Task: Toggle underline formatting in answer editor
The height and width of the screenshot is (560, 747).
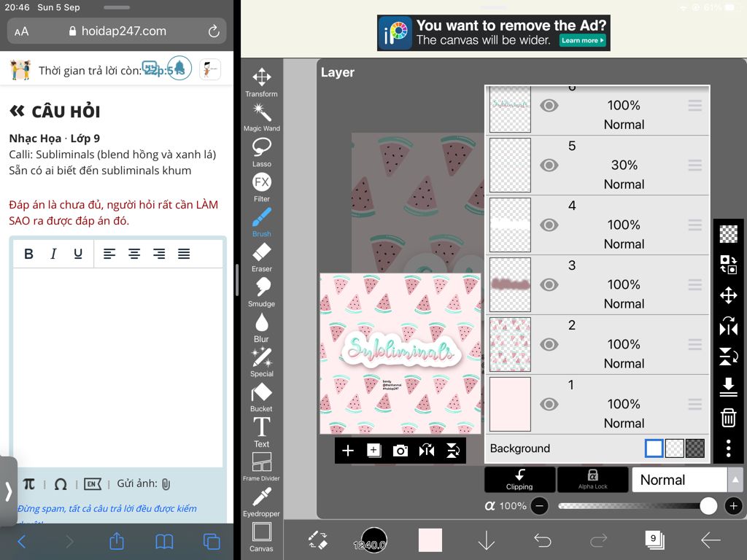Action: pyautogui.click(x=78, y=254)
